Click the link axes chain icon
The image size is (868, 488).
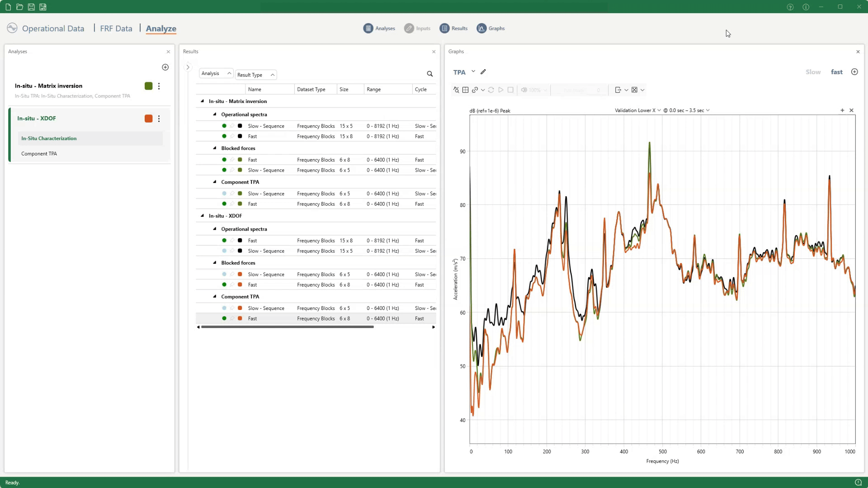pyautogui.click(x=475, y=90)
